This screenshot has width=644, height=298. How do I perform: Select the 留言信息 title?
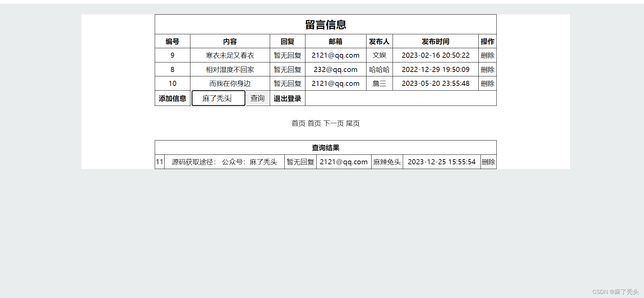(x=326, y=24)
